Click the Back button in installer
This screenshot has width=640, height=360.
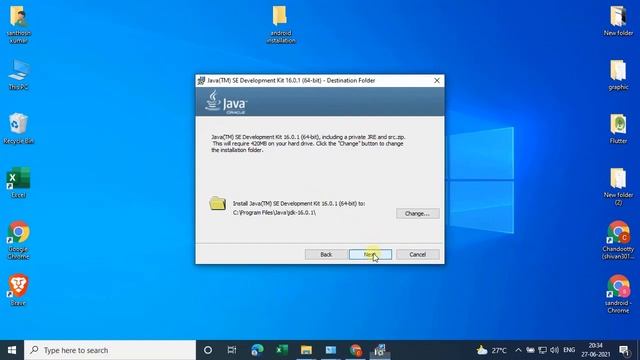coord(326,254)
